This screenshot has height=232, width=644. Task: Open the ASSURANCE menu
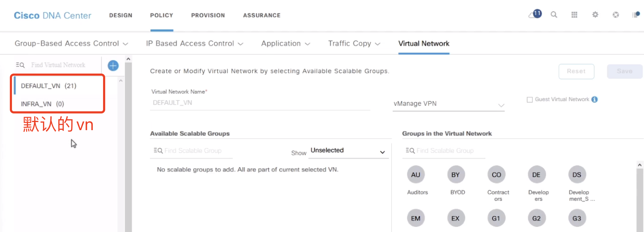pyautogui.click(x=262, y=16)
